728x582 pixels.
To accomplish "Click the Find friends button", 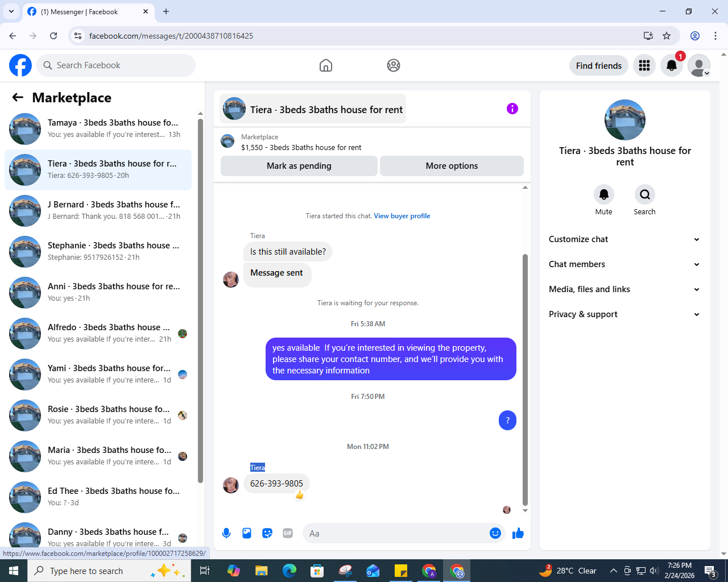I will point(599,65).
